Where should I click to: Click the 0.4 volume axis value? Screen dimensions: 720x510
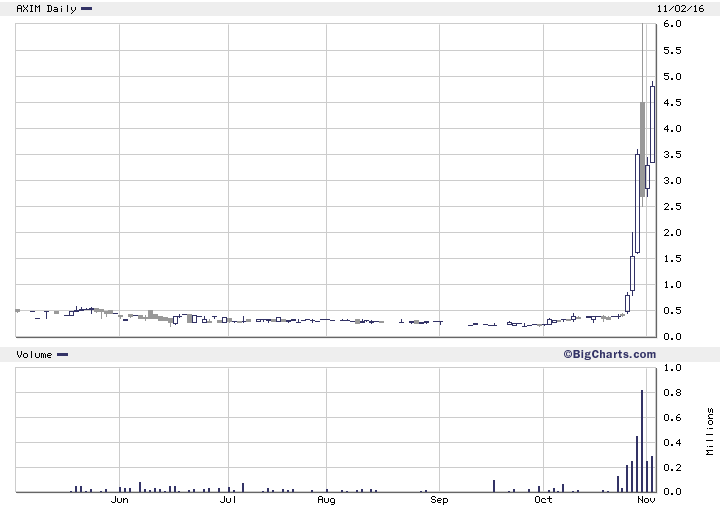(x=672, y=443)
